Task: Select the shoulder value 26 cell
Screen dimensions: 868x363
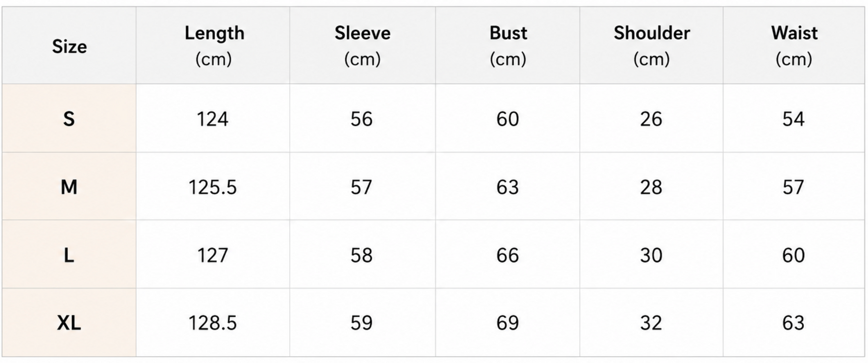Action: (651, 119)
